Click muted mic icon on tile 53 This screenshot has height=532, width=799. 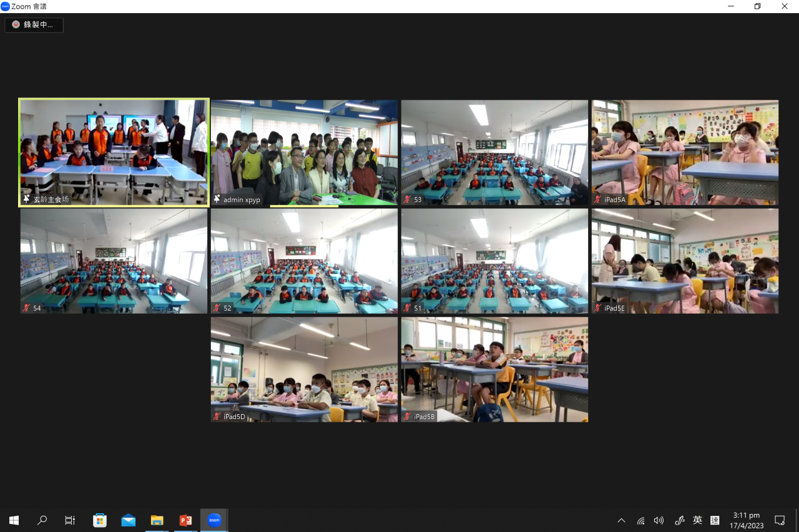tap(407, 200)
